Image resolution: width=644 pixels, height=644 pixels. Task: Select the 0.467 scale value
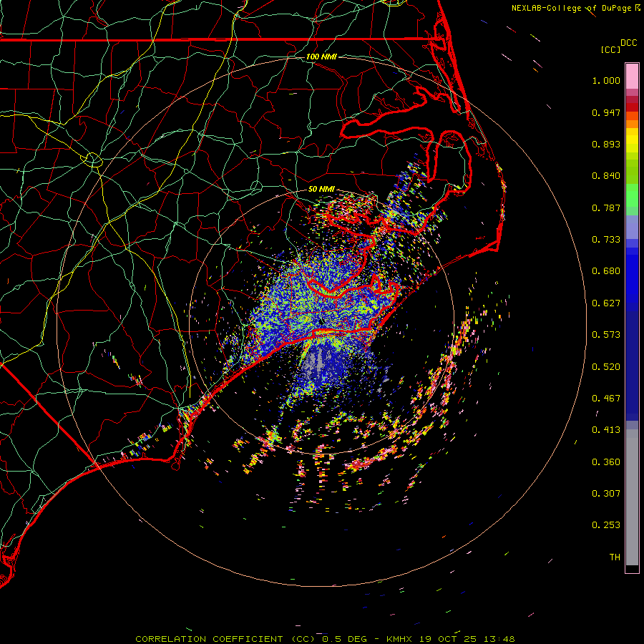tap(606, 399)
